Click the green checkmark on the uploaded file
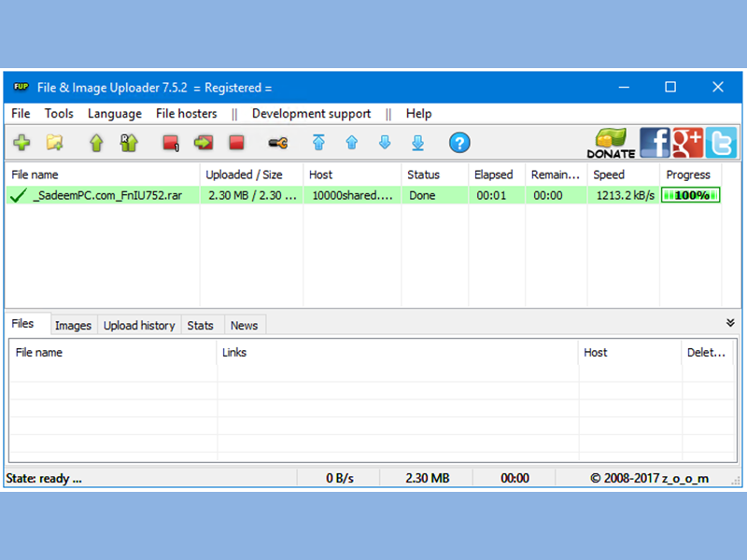Viewport: 747px width, 560px height. tap(18, 195)
